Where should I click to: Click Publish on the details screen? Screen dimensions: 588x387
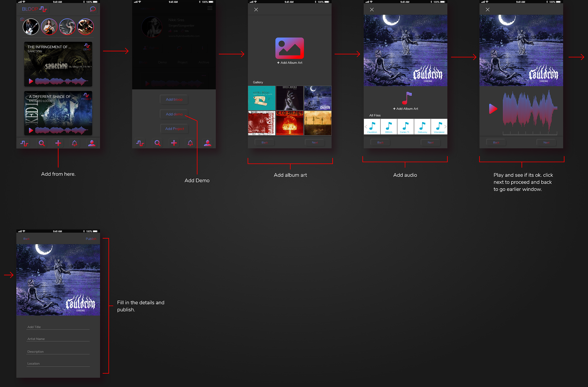91,239
